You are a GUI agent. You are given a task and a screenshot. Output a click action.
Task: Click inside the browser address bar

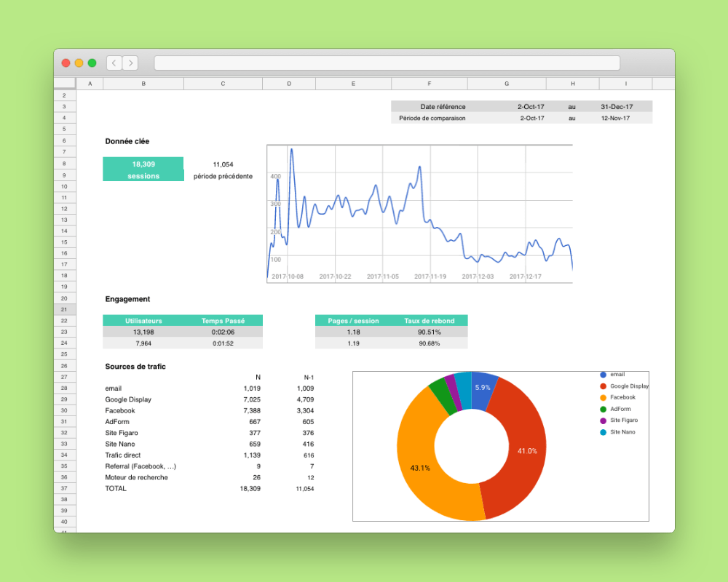pyautogui.click(x=387, y=63)
